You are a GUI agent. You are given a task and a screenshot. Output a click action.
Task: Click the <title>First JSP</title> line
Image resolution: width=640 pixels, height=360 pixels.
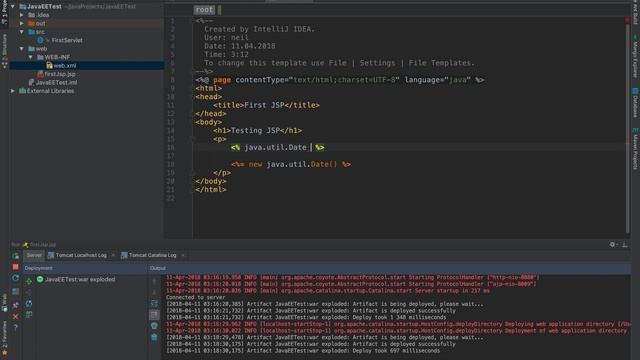point(266,105)
